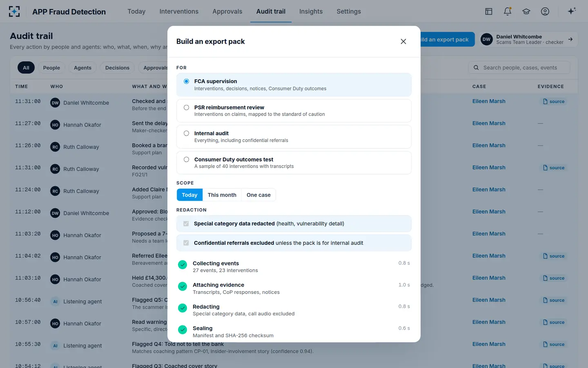Click the Attaching evidence green check icon
The height and width of the screenshot is (368, 588).
coord(183,287)
